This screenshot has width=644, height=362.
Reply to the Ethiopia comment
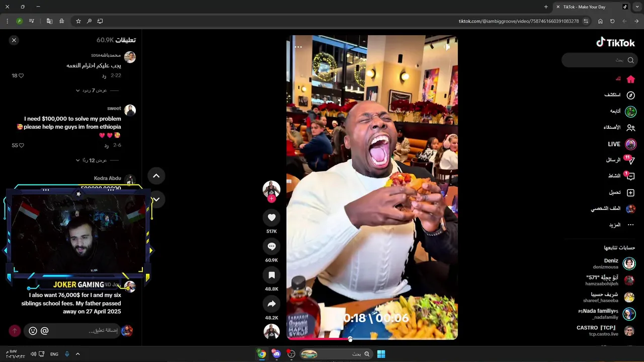[x=106, y=146]
